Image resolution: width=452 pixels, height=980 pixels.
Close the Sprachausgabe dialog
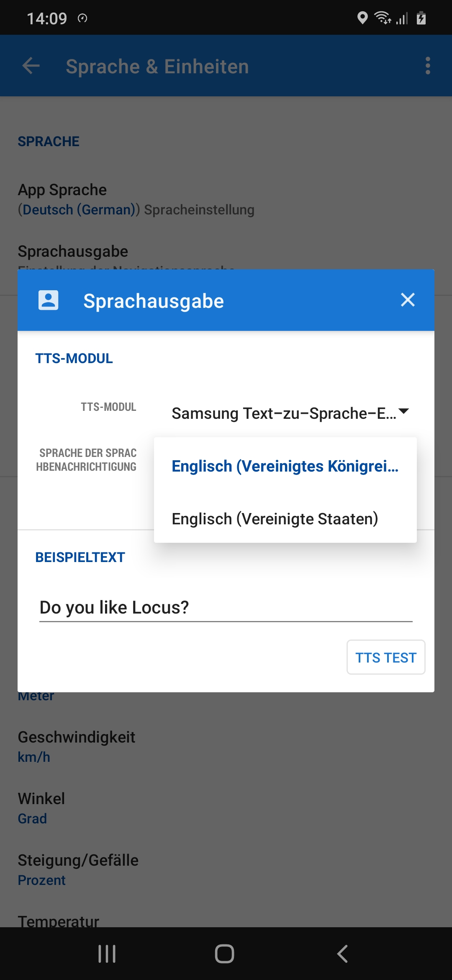tap(408, 300)
